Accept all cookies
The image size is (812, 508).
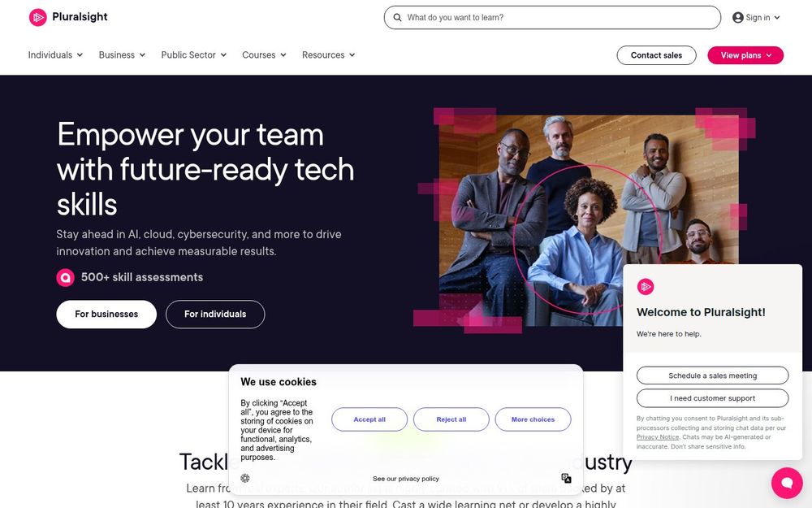tap(369, 419)
